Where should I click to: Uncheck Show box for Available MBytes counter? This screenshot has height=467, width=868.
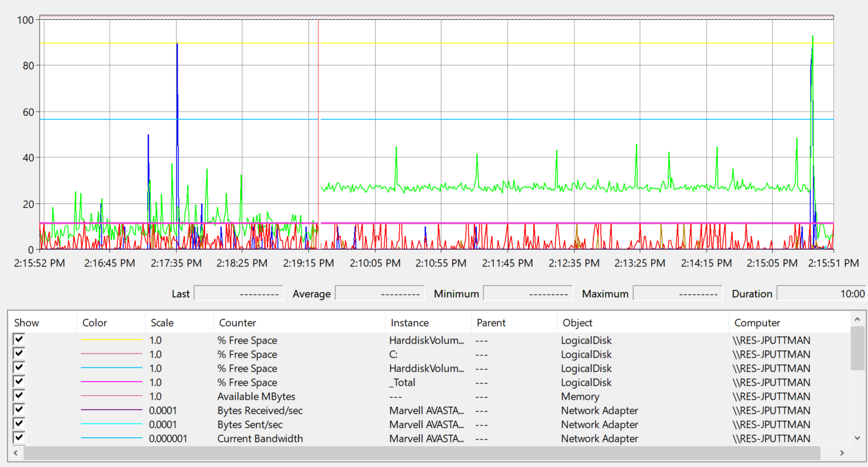pyautogui.click(x=19, y=396)
